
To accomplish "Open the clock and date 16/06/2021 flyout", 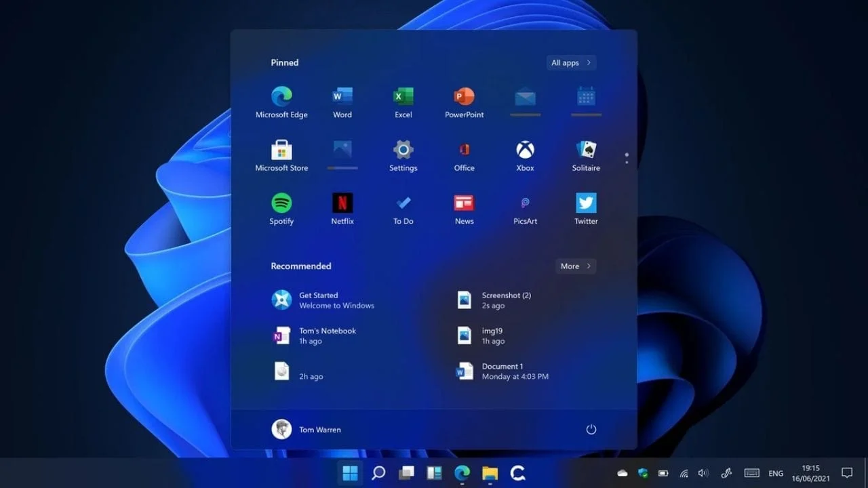I will click(811, 473).
